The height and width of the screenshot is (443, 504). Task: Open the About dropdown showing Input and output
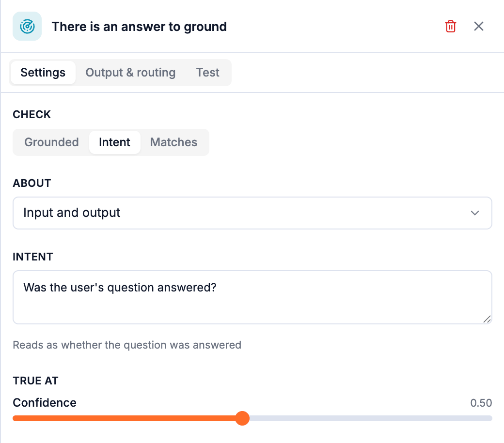tap(252, 213)
